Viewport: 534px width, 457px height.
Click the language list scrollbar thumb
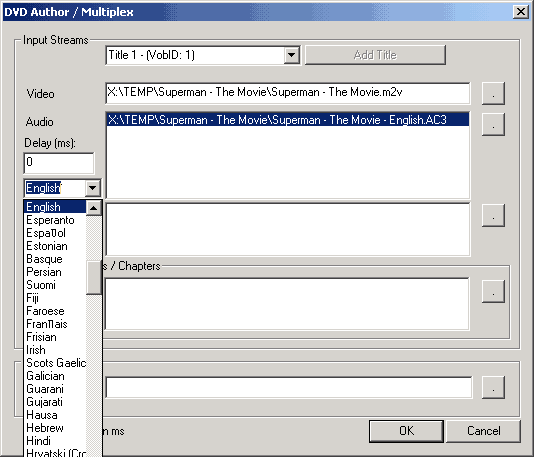click(94, 278)
